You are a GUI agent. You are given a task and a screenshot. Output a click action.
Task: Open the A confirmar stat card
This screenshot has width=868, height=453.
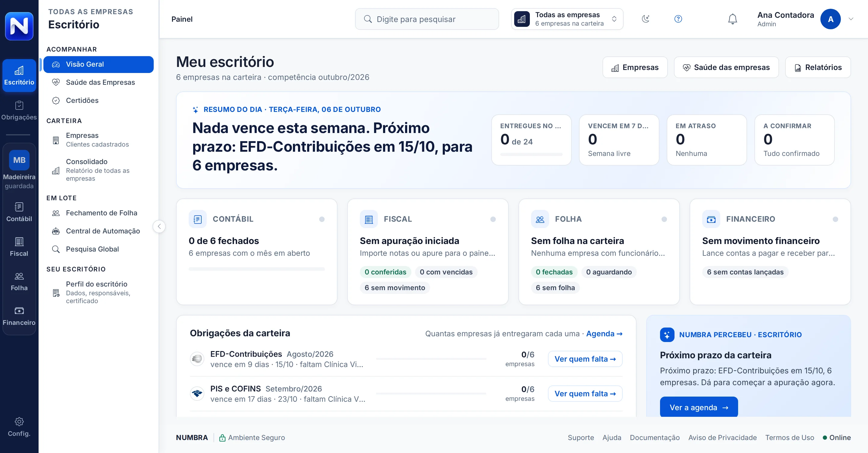pos(794,140)
